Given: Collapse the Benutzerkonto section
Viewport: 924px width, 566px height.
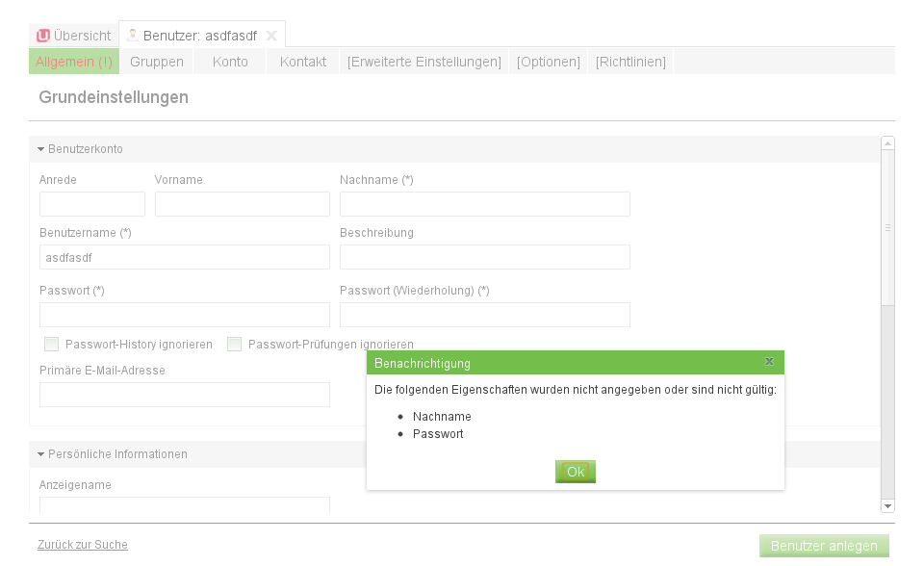Looking at the screenshot, I should click(41, 149).
